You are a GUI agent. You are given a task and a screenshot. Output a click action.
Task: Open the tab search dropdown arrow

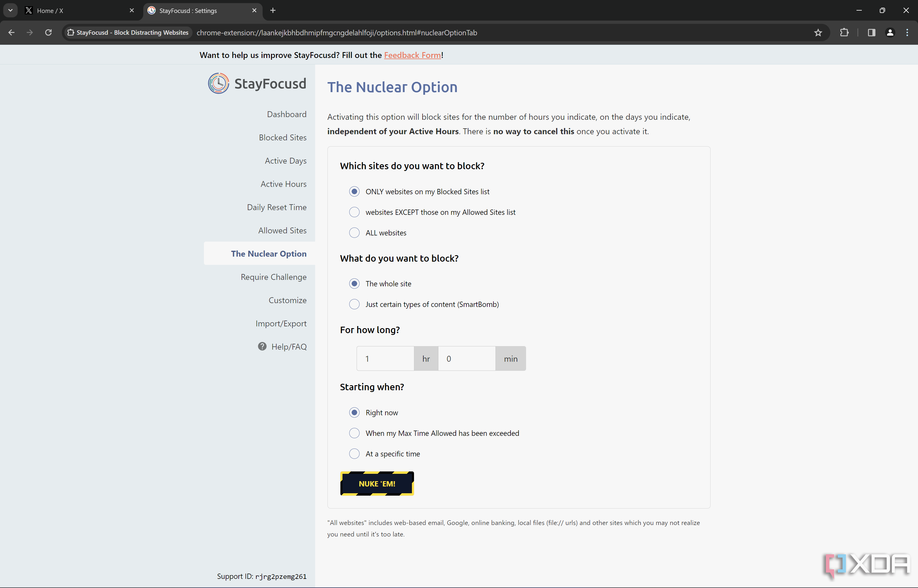(10, 10)
